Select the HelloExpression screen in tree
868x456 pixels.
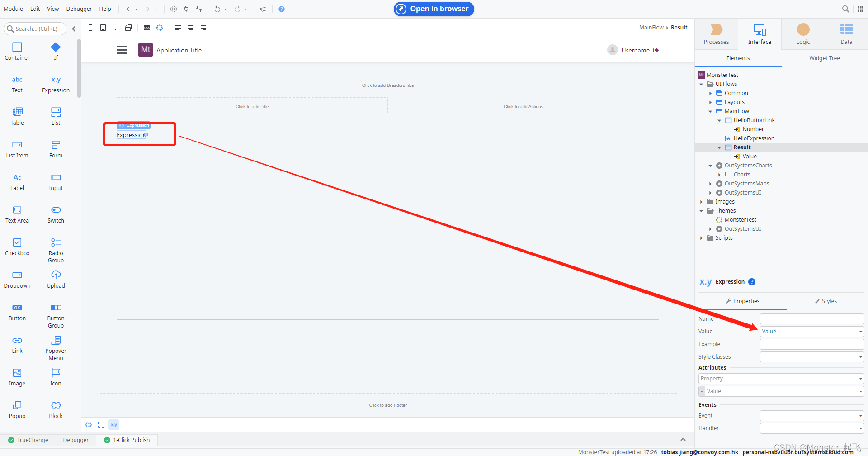point(754,138)
